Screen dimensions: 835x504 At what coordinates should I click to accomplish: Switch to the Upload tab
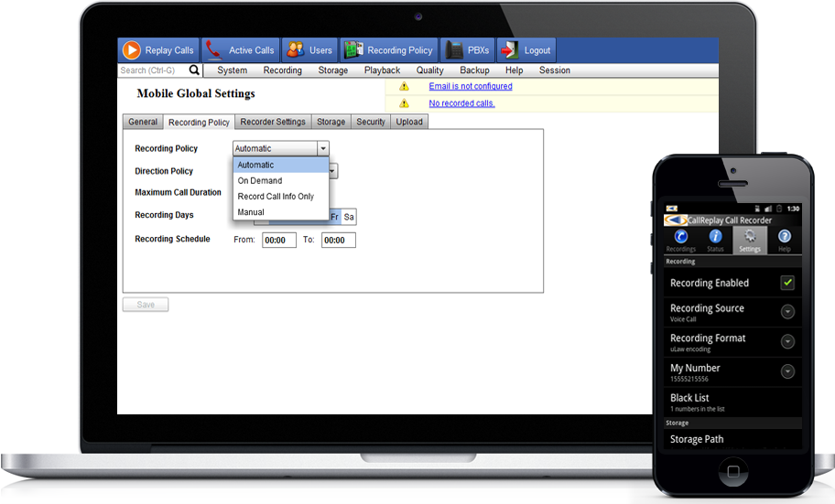click(x=409, y=122)
